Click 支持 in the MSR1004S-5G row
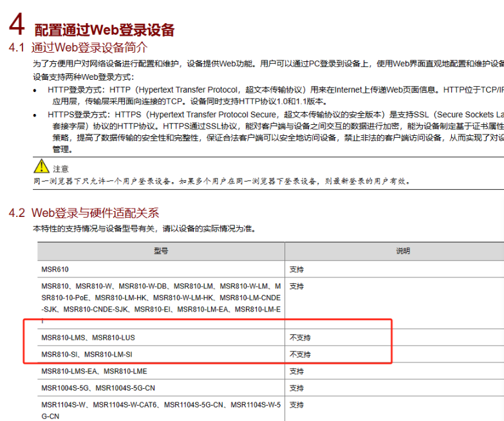 296,388
